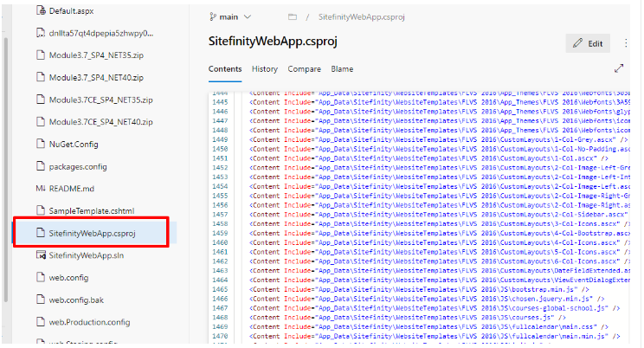Click the code on line 1465 bootstrap.min.js

(x=419, y=289)
